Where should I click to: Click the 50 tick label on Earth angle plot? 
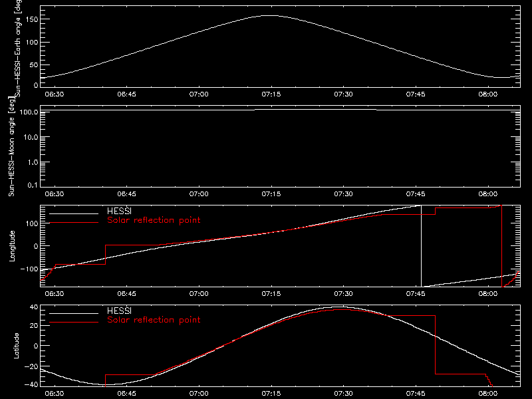pos(34,65)
